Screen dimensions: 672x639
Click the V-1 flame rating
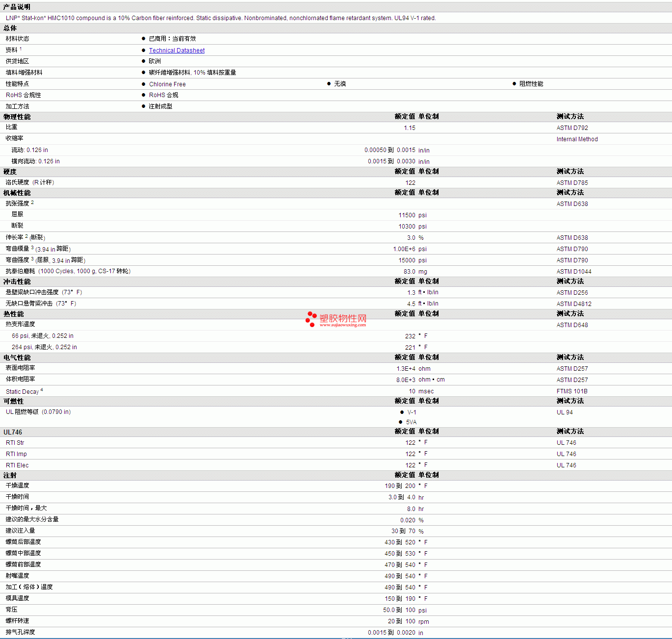tap(412, 412)
